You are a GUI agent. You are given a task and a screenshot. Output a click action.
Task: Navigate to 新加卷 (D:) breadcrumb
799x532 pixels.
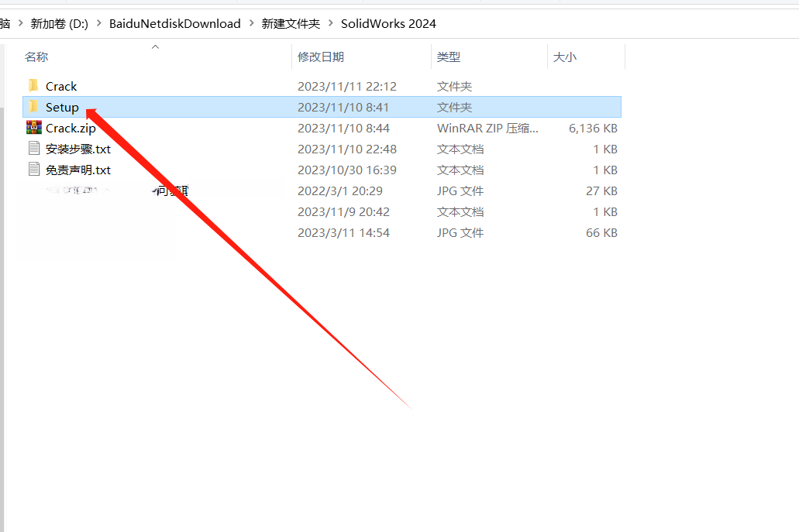(59, 24)
